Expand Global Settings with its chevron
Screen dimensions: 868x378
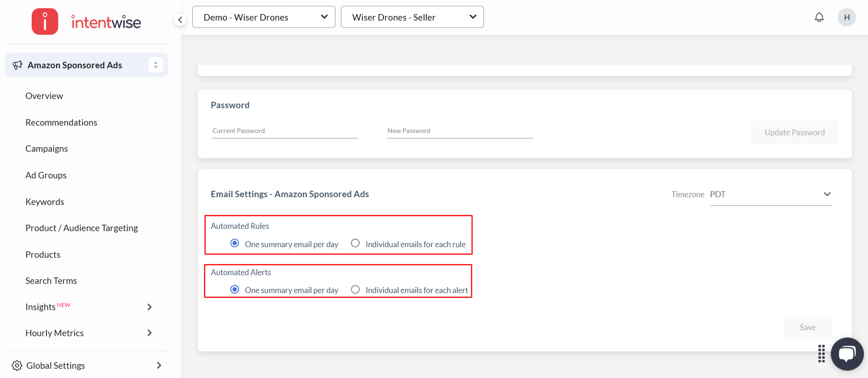point(159,366)
